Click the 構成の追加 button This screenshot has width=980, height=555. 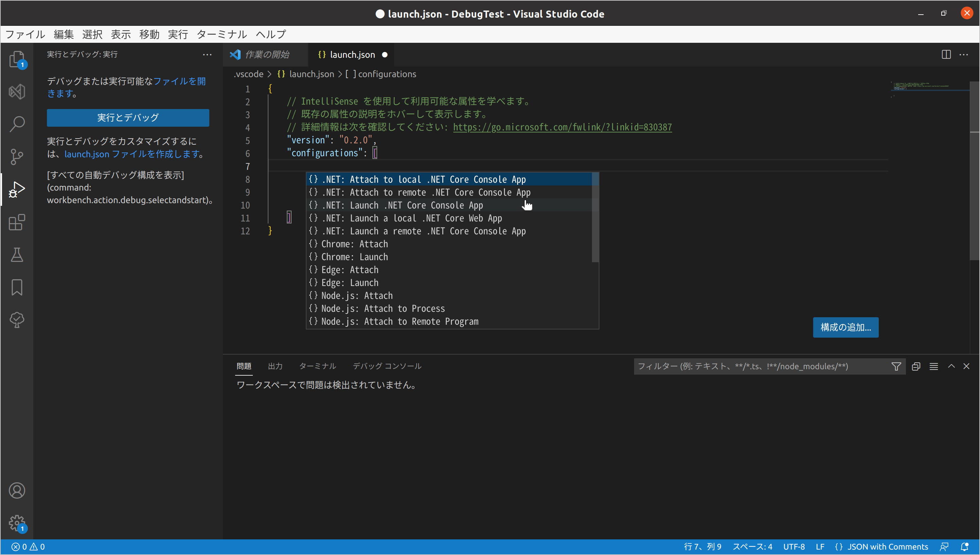pyautogui.click(x=845, y=327)
